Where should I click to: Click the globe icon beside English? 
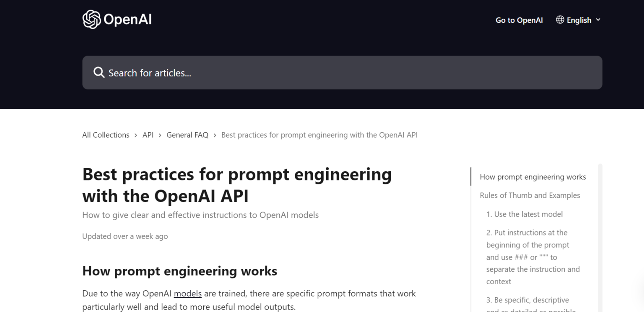click(560, 20)
